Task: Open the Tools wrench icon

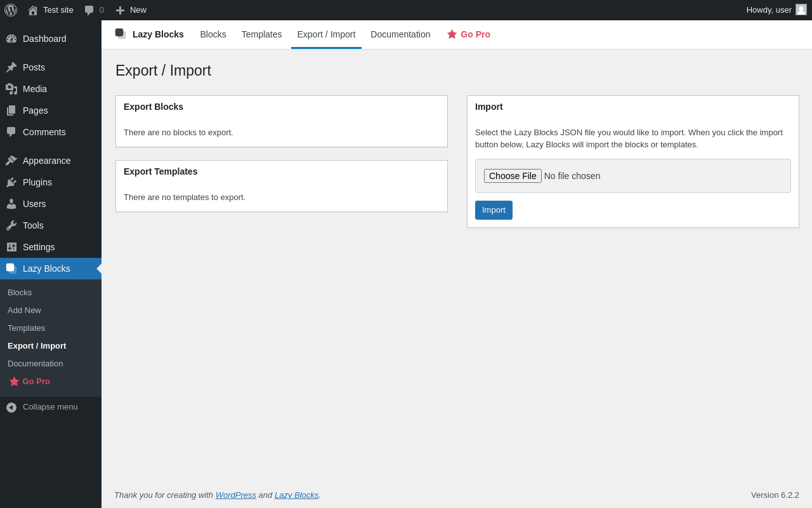Action: (x=11, y=225)
